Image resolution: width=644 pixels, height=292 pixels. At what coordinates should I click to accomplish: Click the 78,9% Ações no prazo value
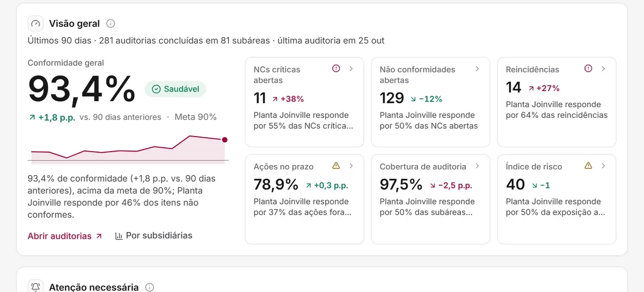pos(276,185)
